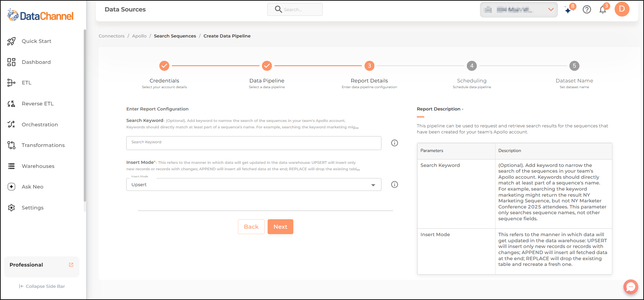This screenshot has height=300, width=644.
Task: Click the Data Sources page title
Action: point(125,9)
